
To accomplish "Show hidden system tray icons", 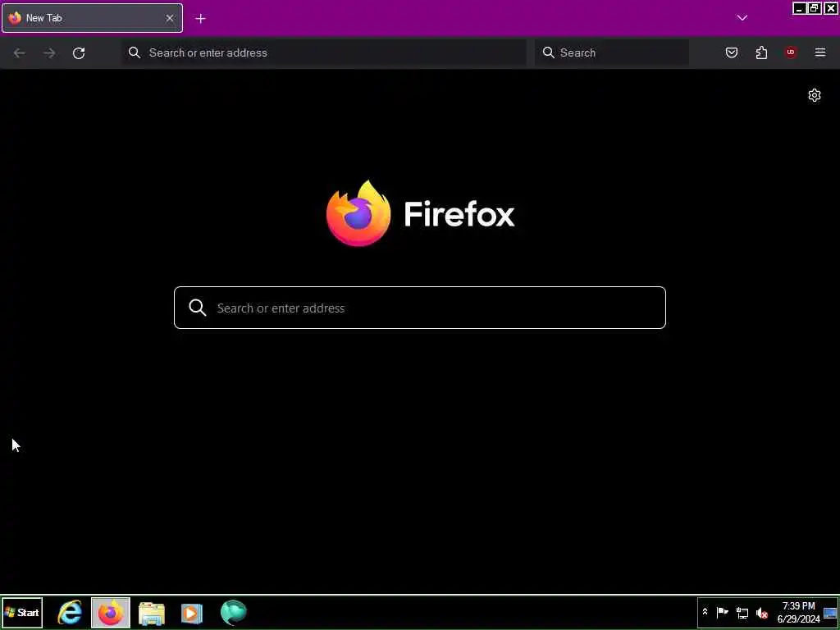I will tap(705, 612).
